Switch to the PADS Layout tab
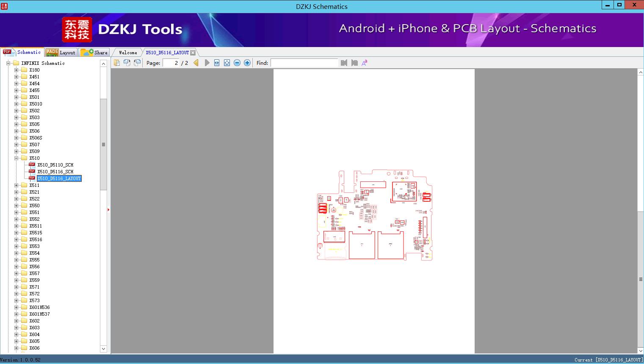The height and width of the screenshot is (364, 644). point(61,53)
